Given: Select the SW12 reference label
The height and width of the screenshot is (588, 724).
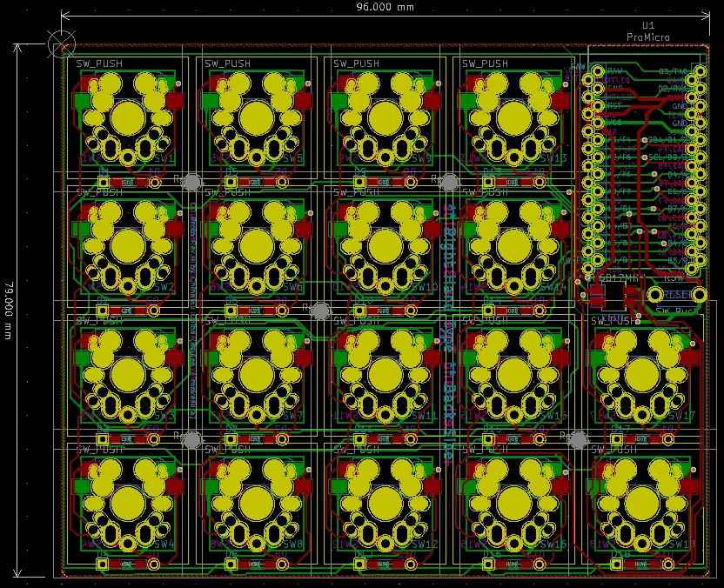Looking at the screenshot, I should (425, 545).
